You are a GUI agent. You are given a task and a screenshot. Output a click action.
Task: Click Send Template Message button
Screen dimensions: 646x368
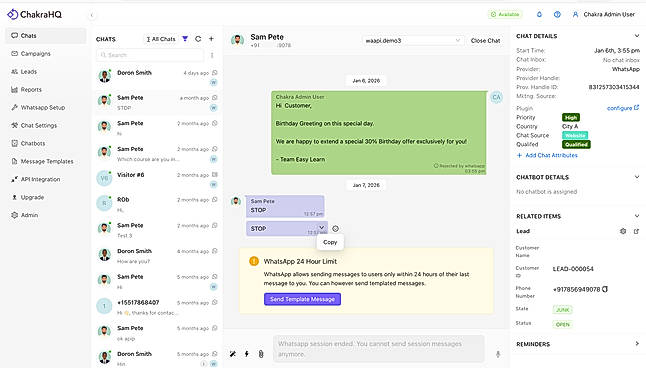(302, 299)
